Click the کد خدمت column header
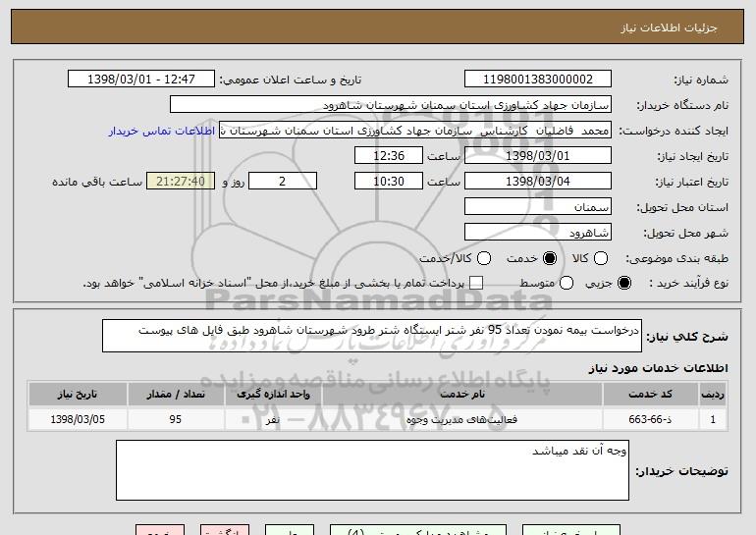Image resolution: width=756 pixels, height=535 pixels. click(x=650, y=395)
